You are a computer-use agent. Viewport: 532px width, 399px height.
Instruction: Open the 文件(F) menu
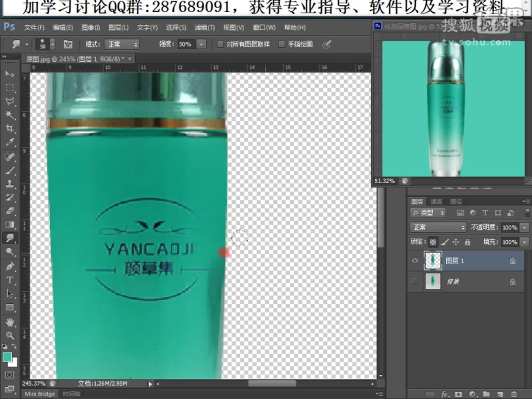point(34,28)
